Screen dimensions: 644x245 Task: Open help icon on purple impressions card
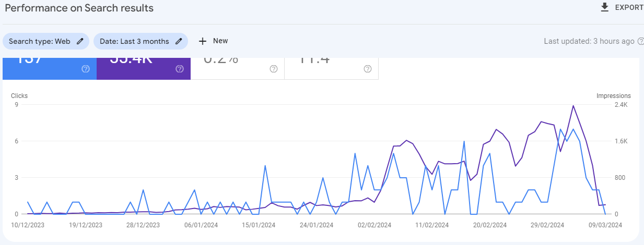(180, 69)
